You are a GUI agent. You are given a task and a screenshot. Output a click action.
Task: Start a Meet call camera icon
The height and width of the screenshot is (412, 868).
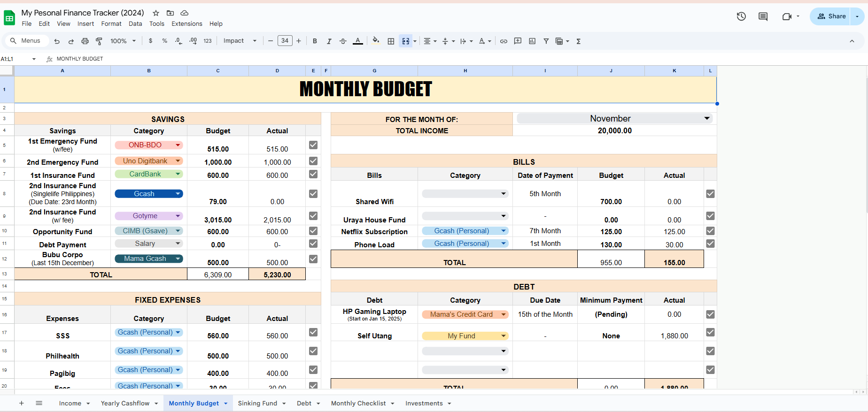pos(787,16)
